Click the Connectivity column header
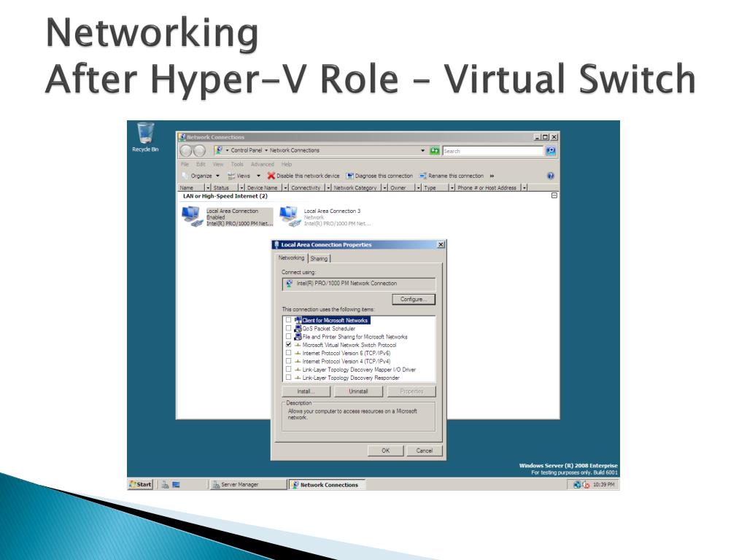This screenshot has width=747, height=560. tap(306, 187)
